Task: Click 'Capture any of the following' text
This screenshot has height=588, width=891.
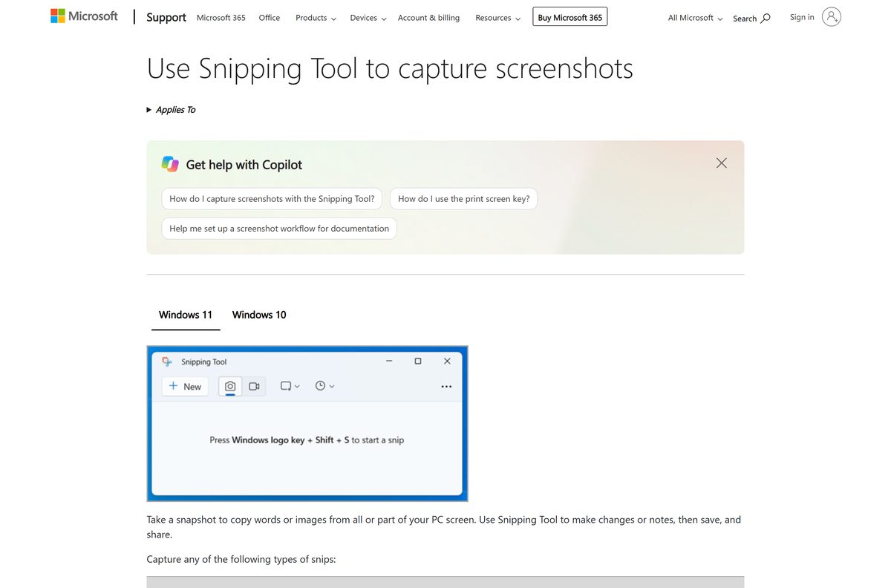Action: coord(241,559)
